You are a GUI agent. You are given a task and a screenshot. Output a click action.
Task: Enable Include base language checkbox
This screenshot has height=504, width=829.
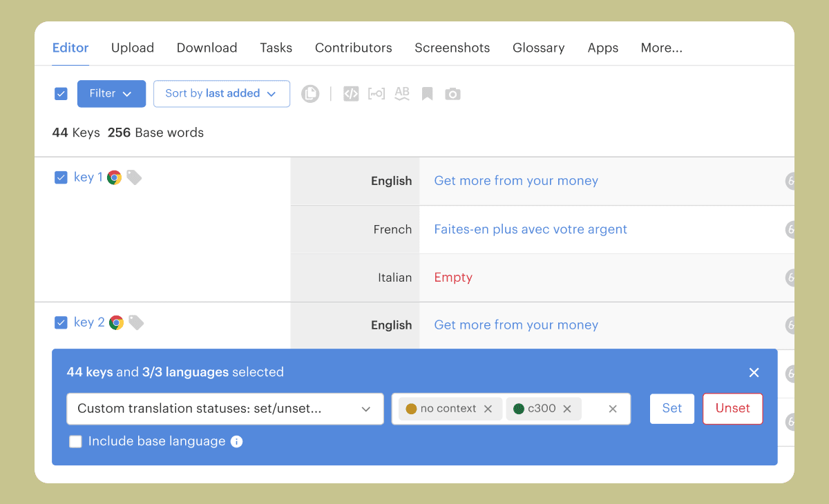pyautogui.click(x=76, y=441)
